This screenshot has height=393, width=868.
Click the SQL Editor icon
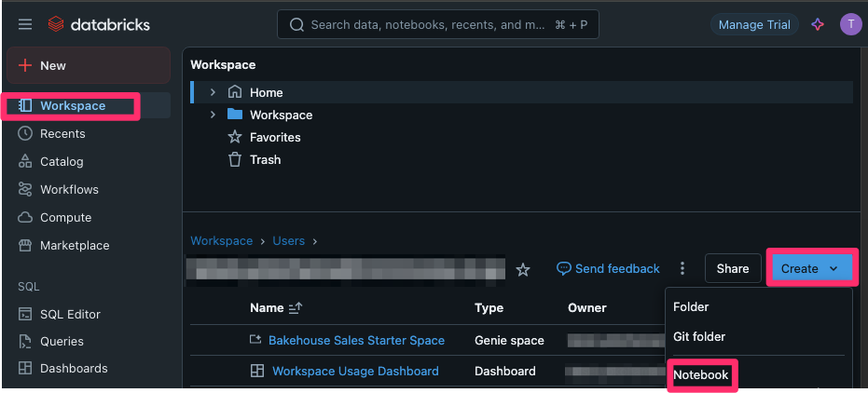[25, 314]
